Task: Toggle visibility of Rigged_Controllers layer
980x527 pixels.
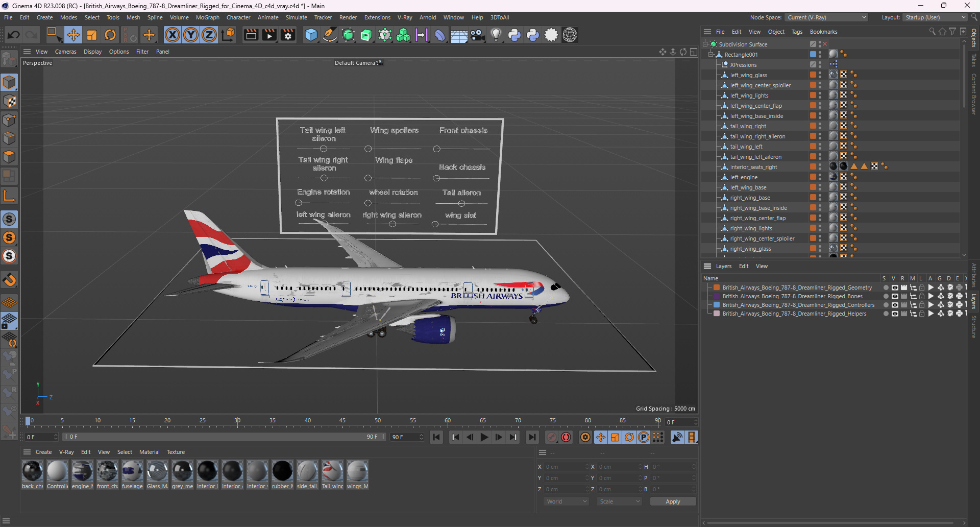Action: 895,305
